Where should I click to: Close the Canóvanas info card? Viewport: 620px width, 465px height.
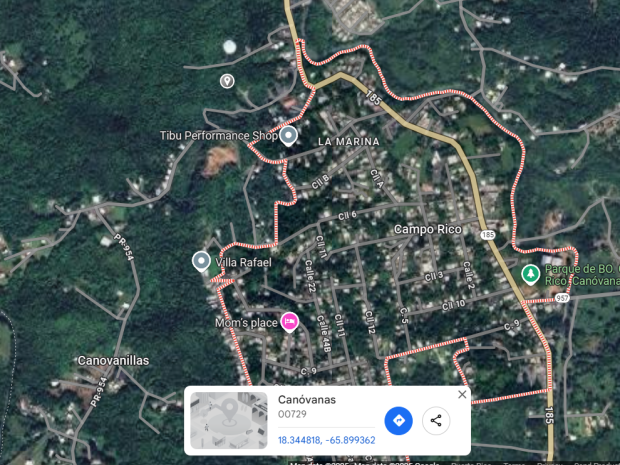click(462, 394)
